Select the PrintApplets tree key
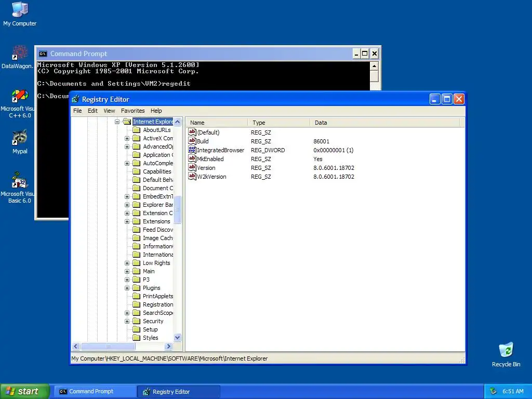The width and height of the screenshot is (532, 399). coord(158,296)
